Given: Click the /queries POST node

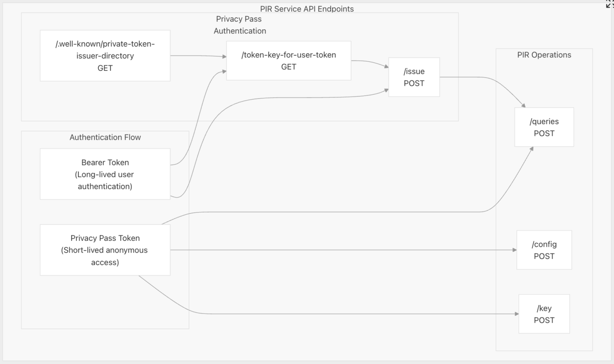Looking at the screenshot, I should pos(544,127).
